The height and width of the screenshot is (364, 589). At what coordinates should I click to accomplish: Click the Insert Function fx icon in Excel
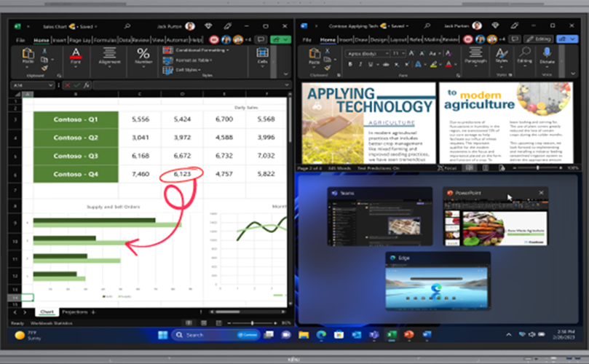click(86, 85)
